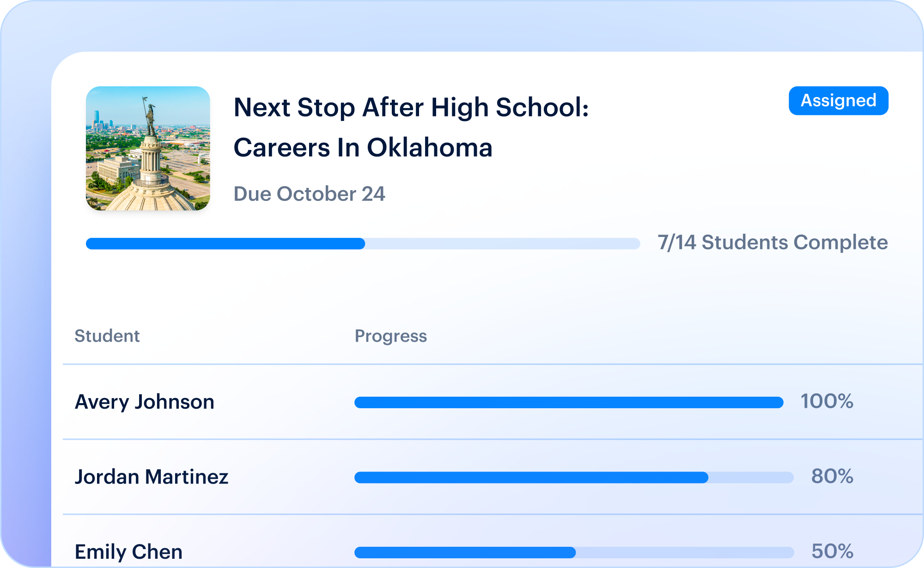This screenshot has width=924, height=568.
Task: Open the Oklahoma capitol assignment thumbnail
Action: click(148, 148)
